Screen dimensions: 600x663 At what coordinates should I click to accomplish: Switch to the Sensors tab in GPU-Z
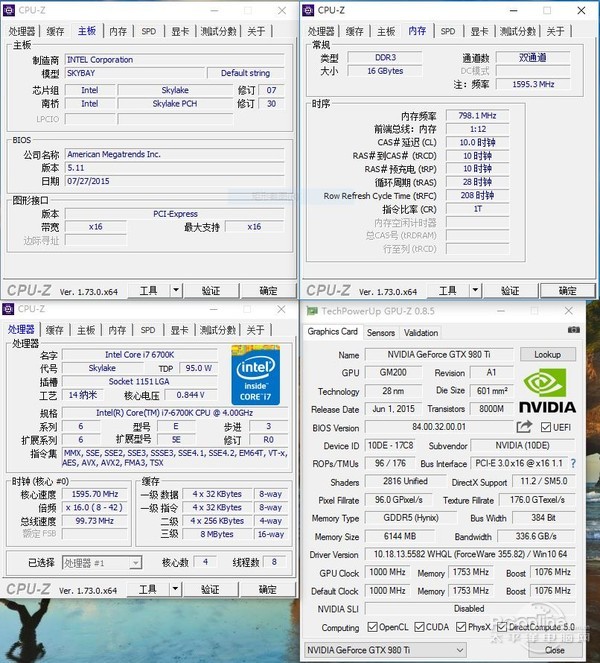[x=381, y=333]
